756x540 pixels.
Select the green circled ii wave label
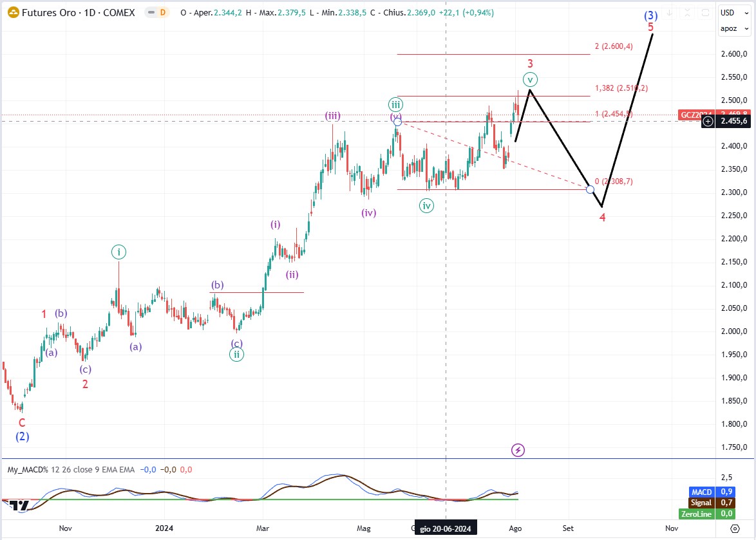236,355
